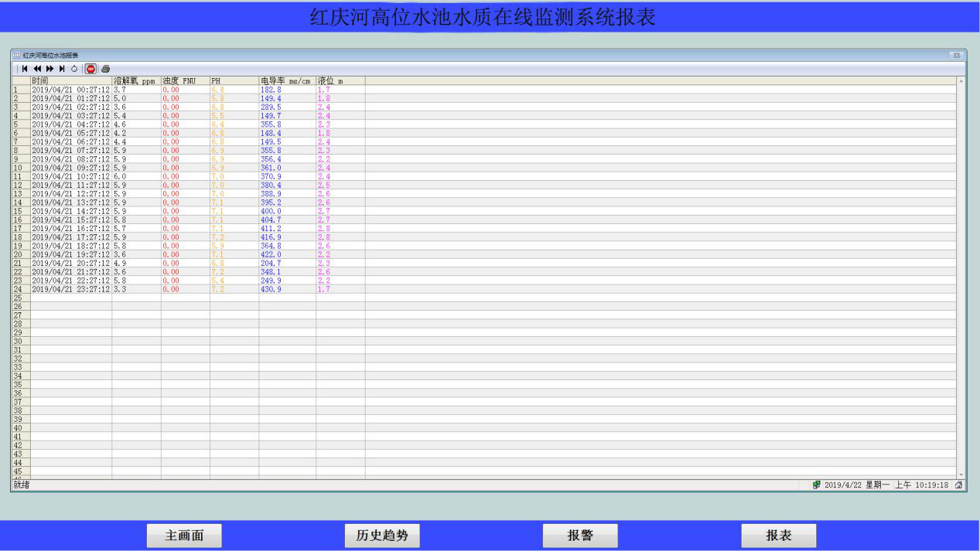Viewport: 980px width, 551px height.
Task: Click the network status icon beside date
Action: click(816, 485)
